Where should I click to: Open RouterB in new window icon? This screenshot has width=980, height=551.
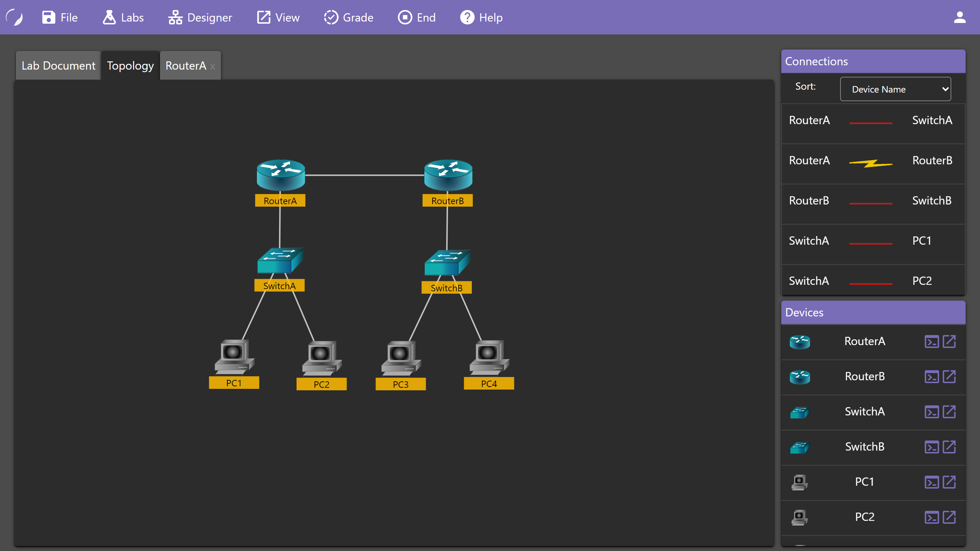[x=949, y=376]
